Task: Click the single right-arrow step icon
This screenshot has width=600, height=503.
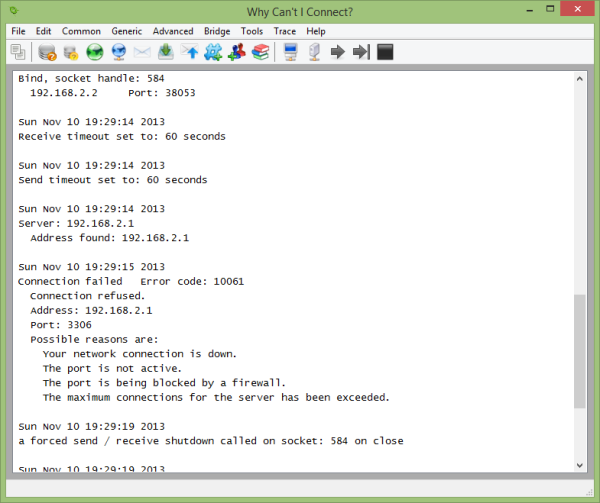Action: click(338, 52)
